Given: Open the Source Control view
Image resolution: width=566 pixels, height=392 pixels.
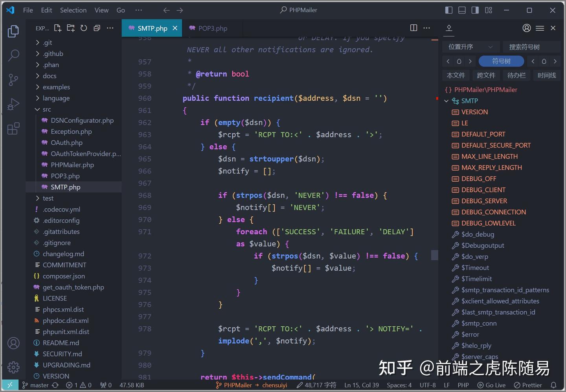Looking at the screenshot, I should 14,79.
